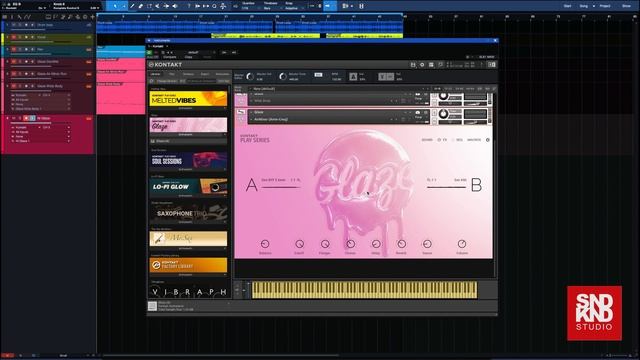The image size is (640, 360).
Task: Click the wrench edit icon of the Glaze instrument
Action: (241, 112)
